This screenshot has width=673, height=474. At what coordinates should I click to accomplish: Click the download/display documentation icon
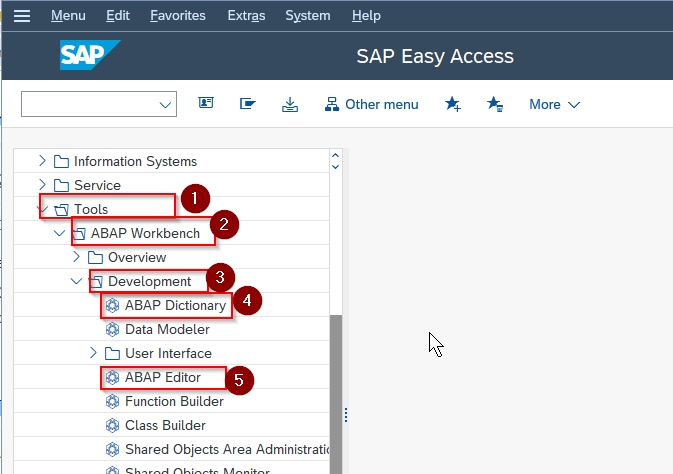tap(290, 104)
